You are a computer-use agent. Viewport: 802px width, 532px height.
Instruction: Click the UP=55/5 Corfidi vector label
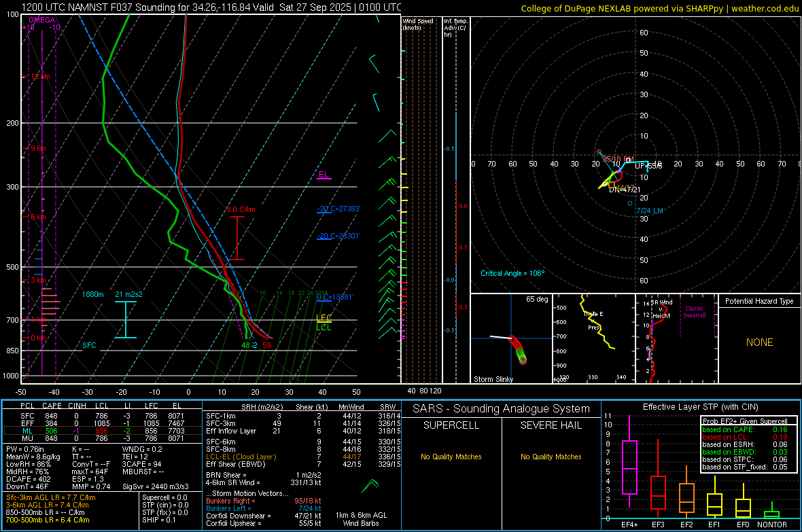pos(648,166)
